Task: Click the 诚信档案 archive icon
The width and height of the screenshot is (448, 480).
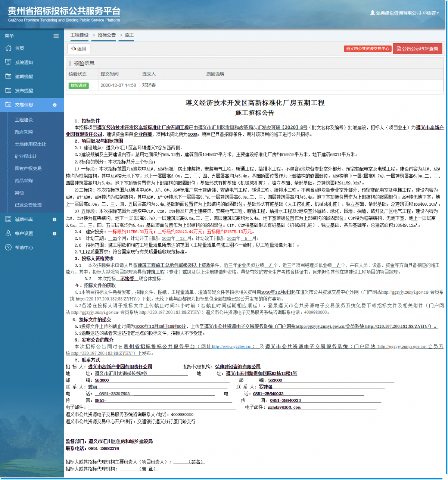Action: pyautogui.click(x=7, y=219)
